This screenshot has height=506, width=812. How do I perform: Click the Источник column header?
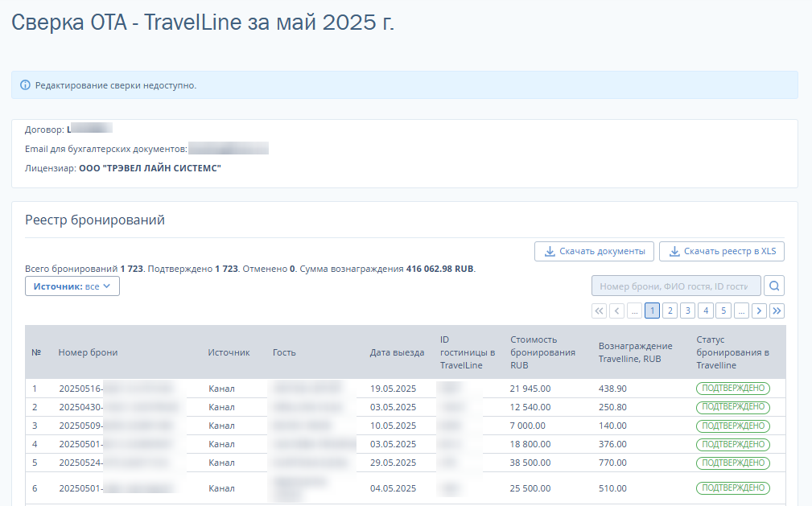(x=229, y=352)
